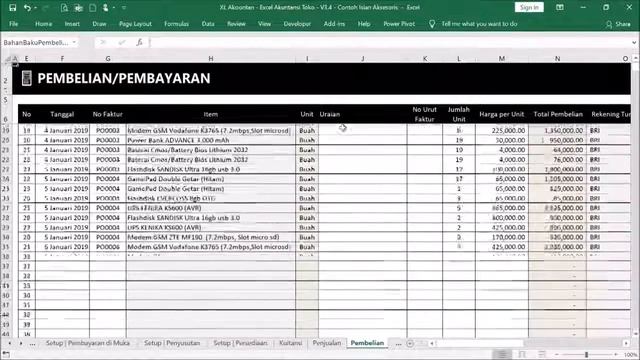Open the Draw ribbon tab
640x360 pixels.
point(99,24)
